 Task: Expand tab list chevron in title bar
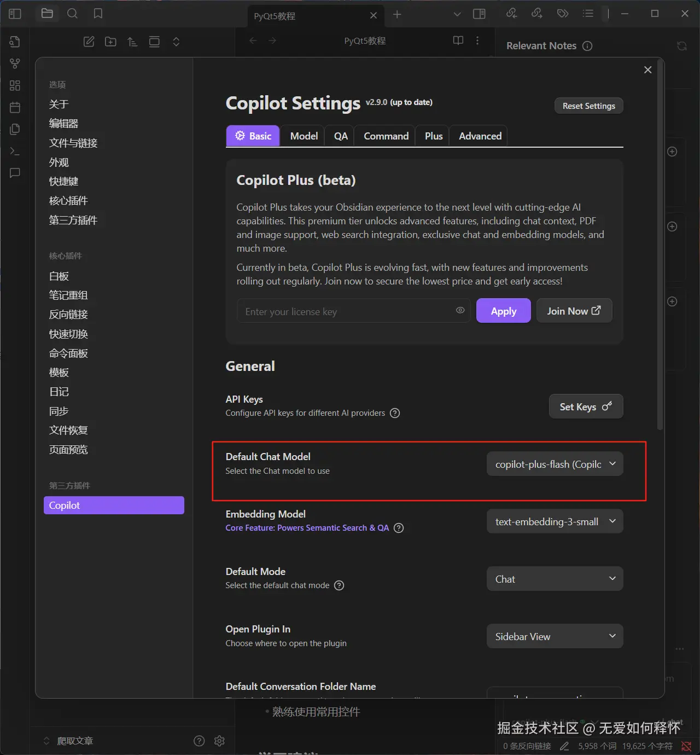[x=457, y=14]
